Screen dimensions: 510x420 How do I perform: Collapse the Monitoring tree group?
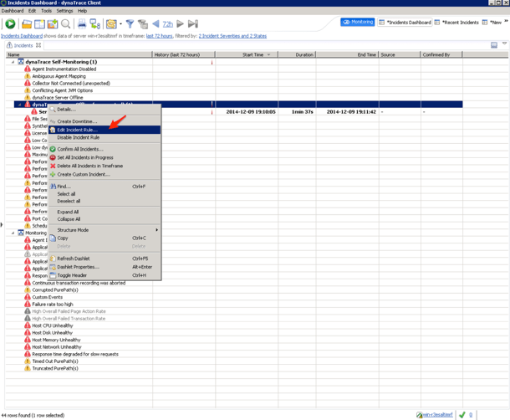tap(13, 233)
